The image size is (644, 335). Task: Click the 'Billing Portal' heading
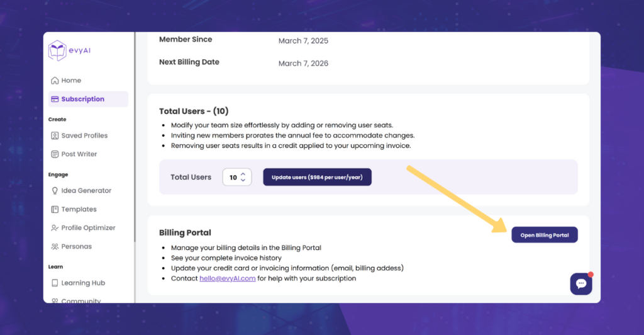click(x=186, y=232)
